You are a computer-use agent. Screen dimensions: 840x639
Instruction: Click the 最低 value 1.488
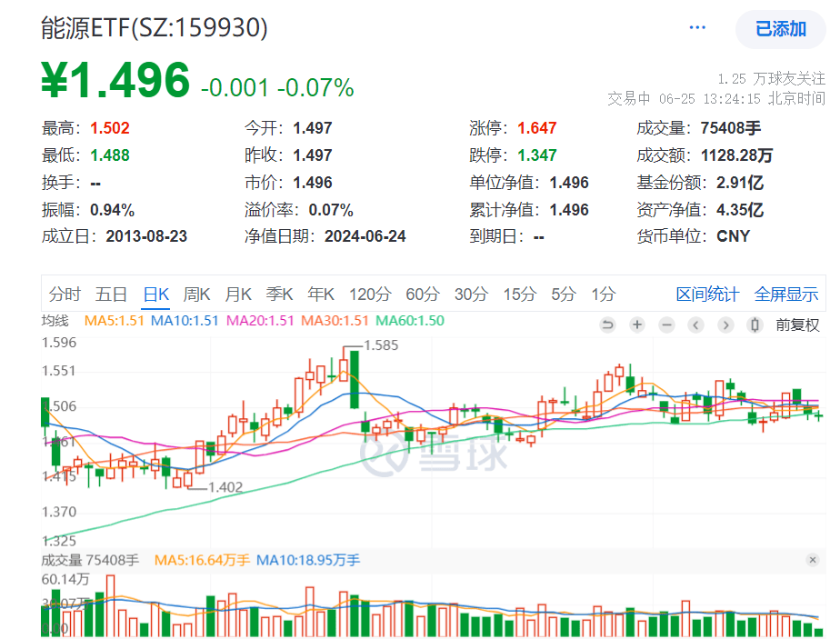(110, 155)
